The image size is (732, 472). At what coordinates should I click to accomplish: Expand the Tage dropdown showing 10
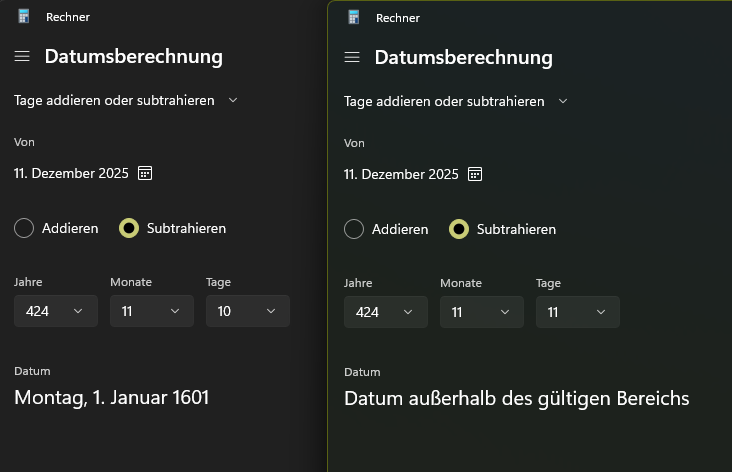coord(248,311)
